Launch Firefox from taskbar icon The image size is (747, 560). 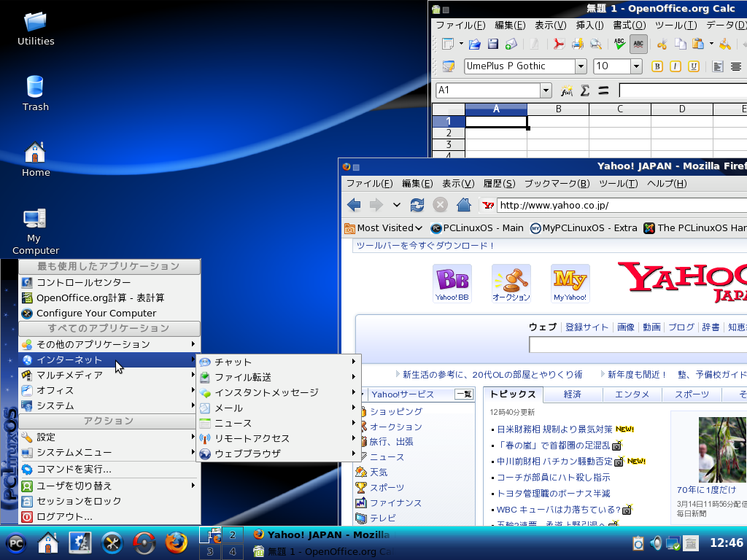(x=177, y=543)
